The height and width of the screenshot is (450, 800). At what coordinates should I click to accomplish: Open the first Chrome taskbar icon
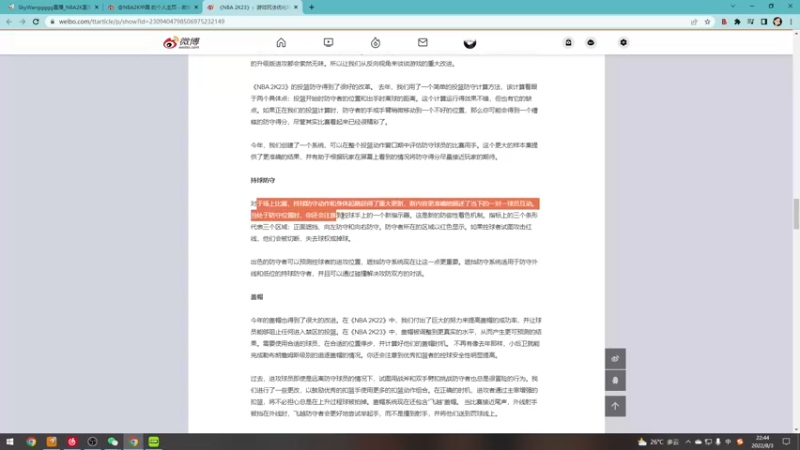point(31,442)
